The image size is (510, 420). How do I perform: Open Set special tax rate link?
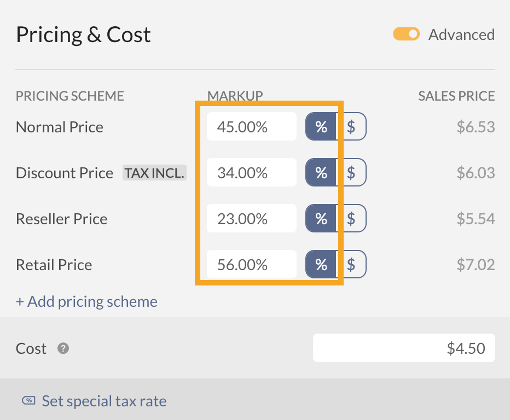tap(104, 401)
